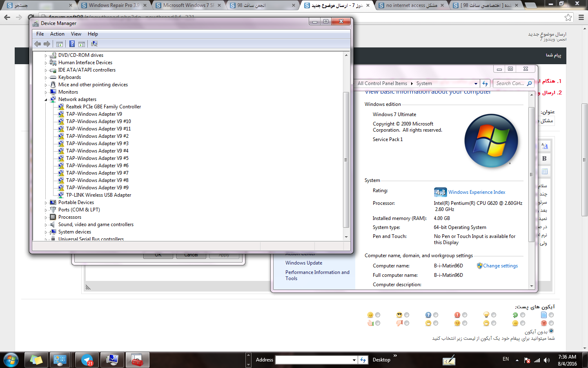Select the 'بدون آیکون' no-icon radio button
The width and height of the screenshot is (588, 368).
pyautogui.click(x=551, y=331)
